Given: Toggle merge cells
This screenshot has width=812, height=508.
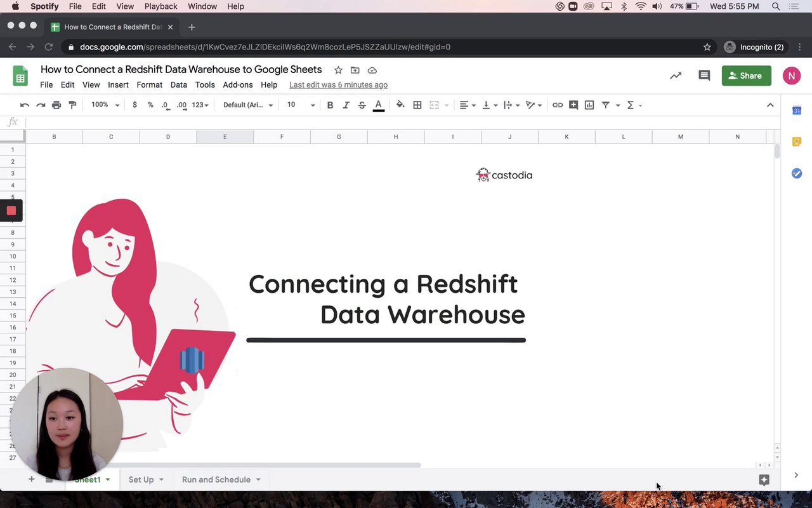Looking at the screenshot, I should click(x=435, y=105).
